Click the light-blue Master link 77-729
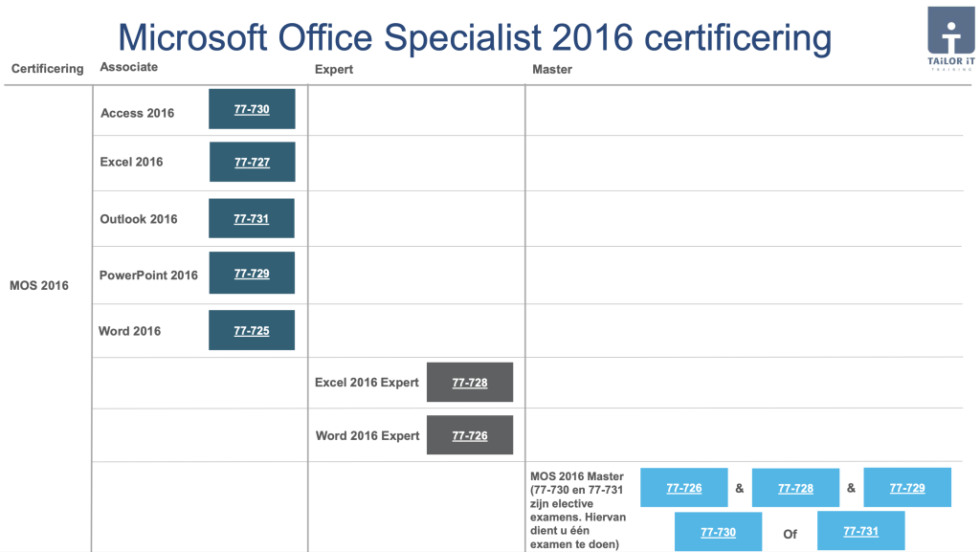Screen dimensions: 980x552 coord(907,488)
